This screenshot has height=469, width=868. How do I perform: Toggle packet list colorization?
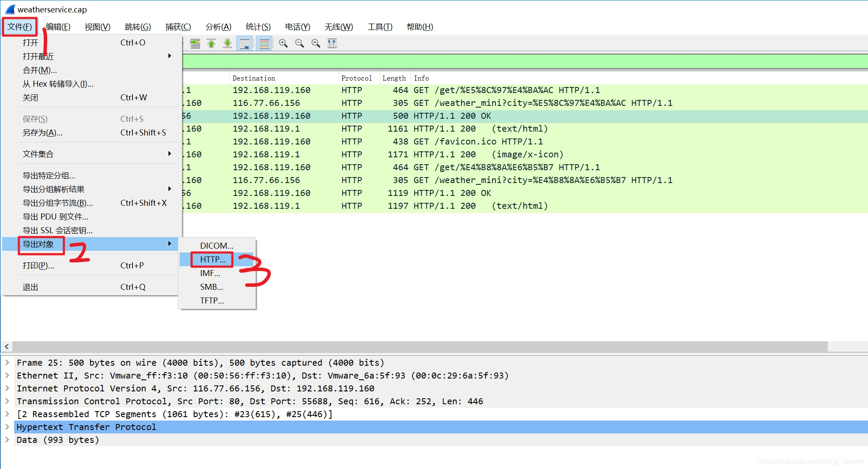point(264,43)
